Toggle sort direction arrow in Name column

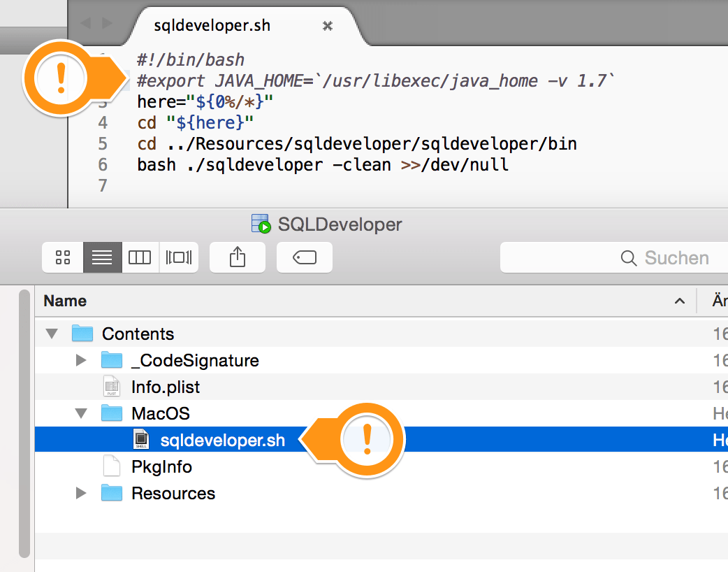680,301
